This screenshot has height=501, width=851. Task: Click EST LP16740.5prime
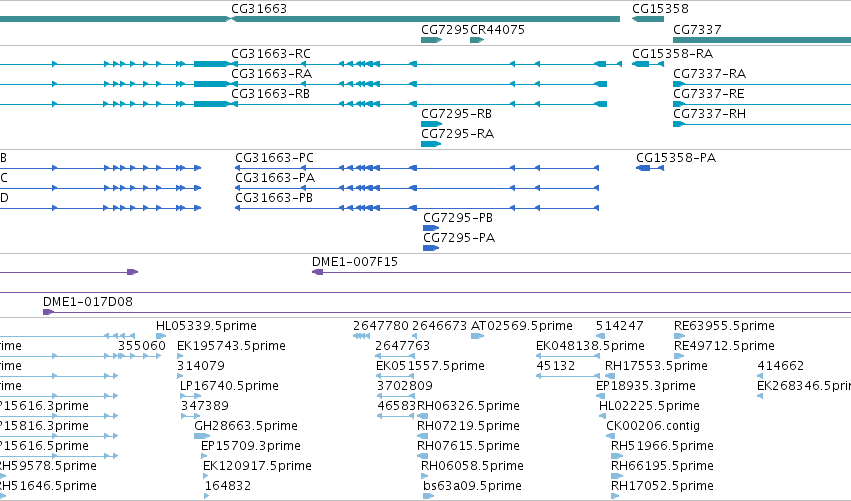[x=229, y=386]
